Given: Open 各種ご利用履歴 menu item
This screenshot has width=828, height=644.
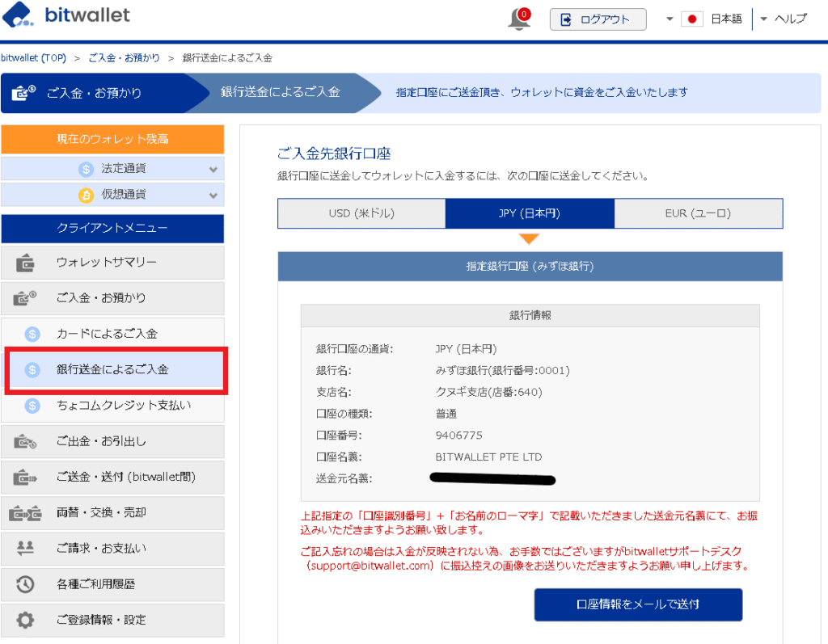Looking at the screenshot, I should 112,584.
